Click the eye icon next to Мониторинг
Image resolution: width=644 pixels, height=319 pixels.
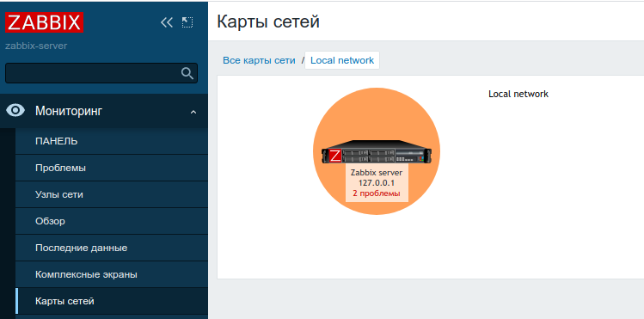coord(15,110)
